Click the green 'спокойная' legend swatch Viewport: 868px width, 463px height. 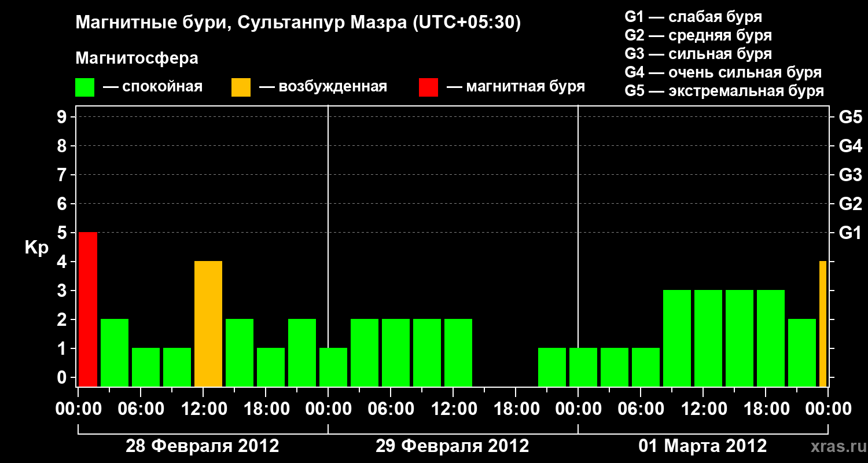click(x=85, y=87)
